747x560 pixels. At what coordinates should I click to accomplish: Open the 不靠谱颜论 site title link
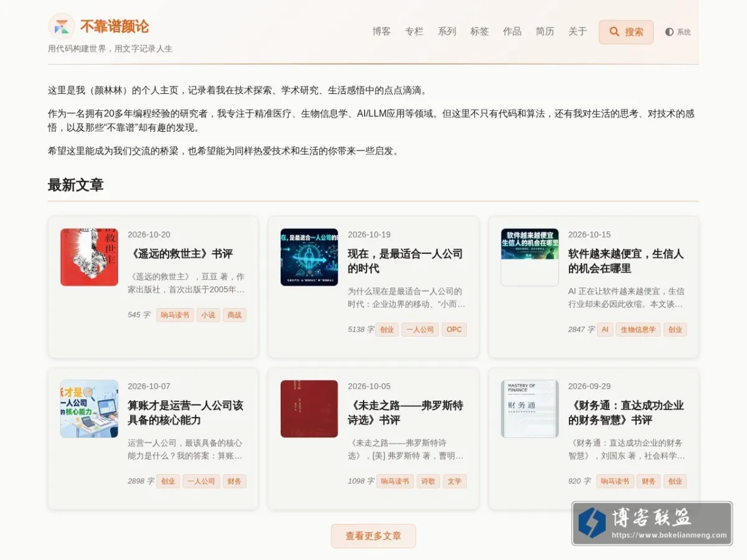pos(115,27)
